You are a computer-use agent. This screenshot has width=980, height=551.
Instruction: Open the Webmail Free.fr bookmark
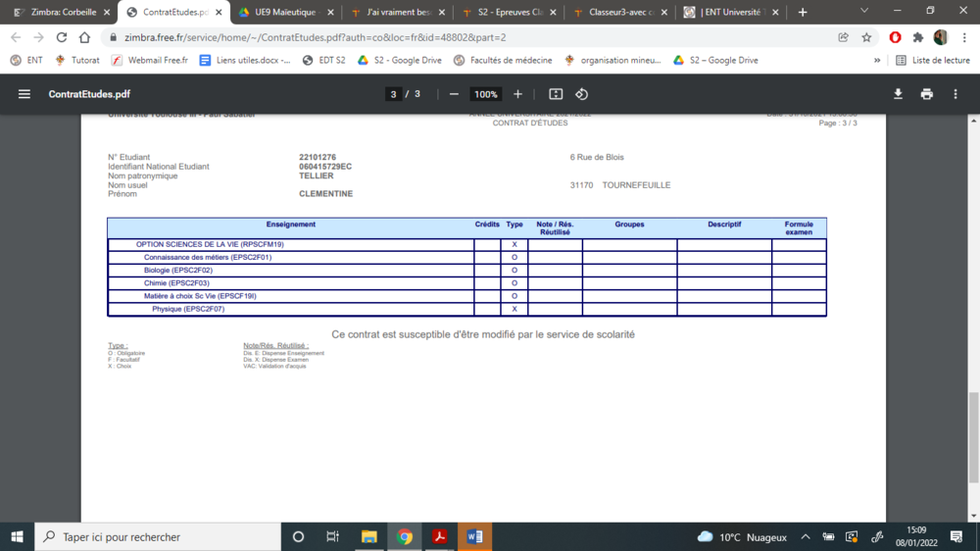pos(149,60)
